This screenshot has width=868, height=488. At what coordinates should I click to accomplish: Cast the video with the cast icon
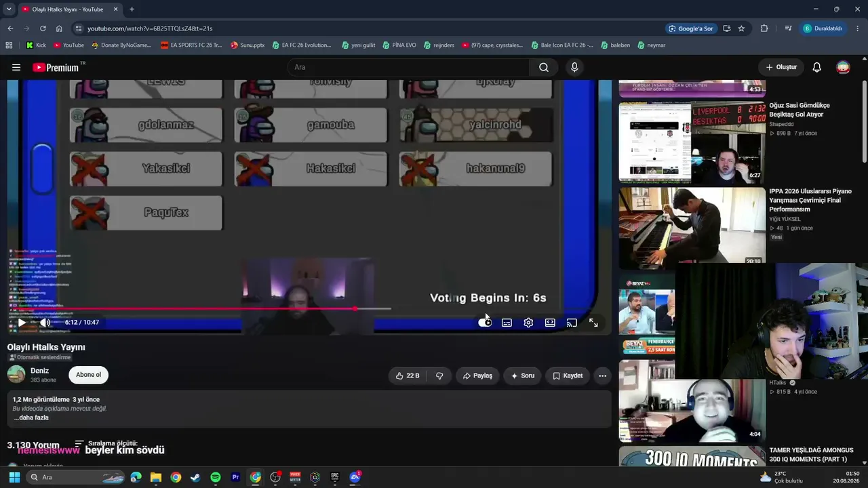[x=572, y=323]
